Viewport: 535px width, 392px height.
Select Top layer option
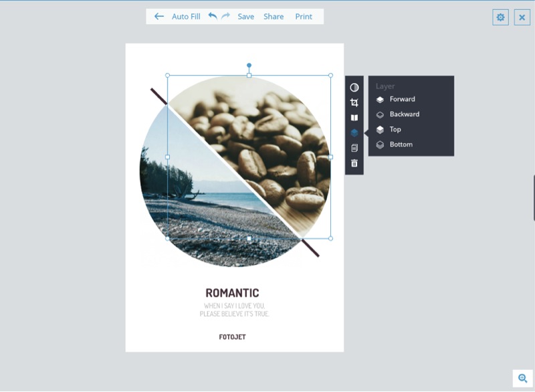pyautogui.click(x=395, y=129)
